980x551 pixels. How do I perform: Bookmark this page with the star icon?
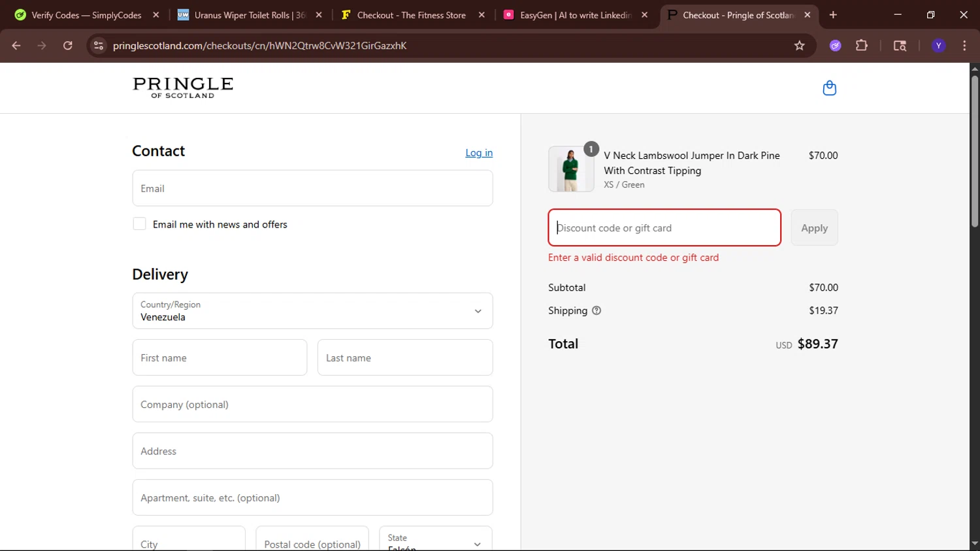click(x=799, y=45)
